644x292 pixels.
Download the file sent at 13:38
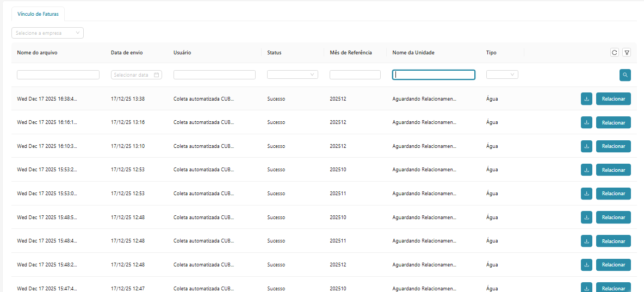(x=586, y=99)
